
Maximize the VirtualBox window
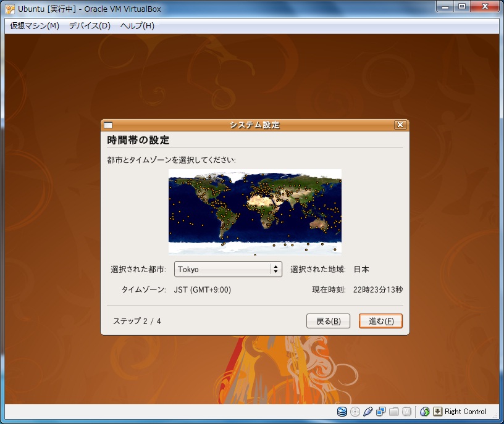coord(462,6)
